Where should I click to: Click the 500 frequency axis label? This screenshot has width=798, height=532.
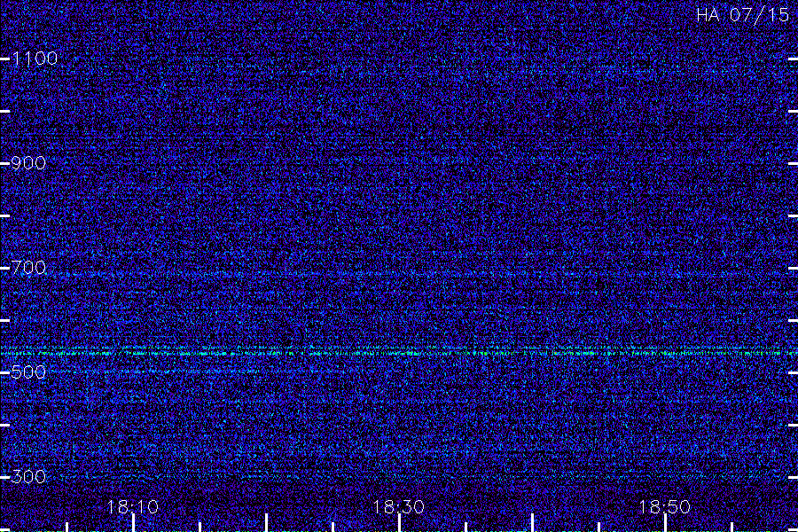click(x=28, y=372)
